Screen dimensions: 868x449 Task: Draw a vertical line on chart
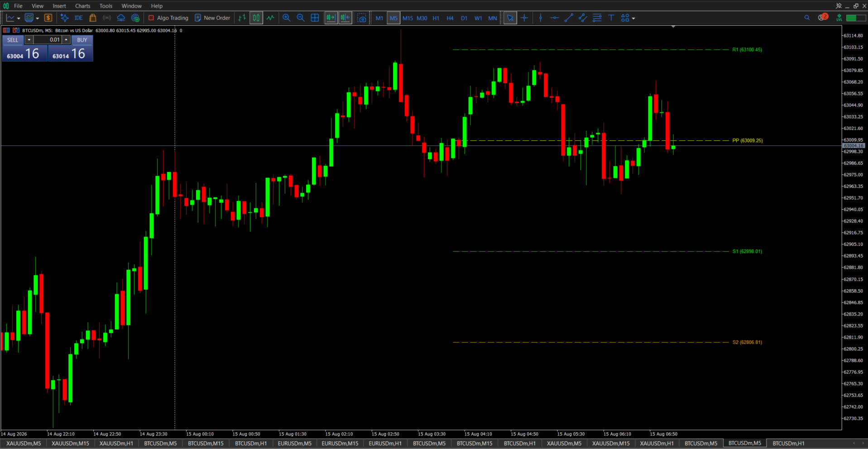coord(541,18)
